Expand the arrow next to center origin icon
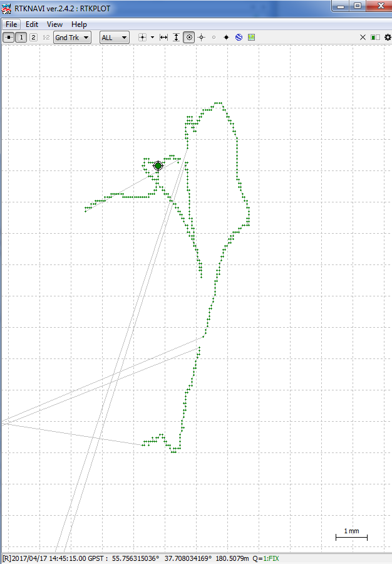 click(152, 38)
